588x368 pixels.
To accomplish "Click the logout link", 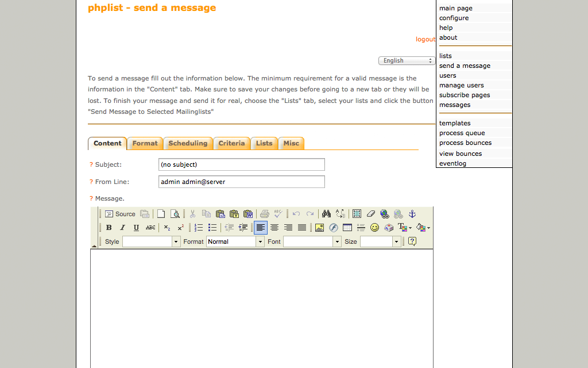I will (425, 39).
